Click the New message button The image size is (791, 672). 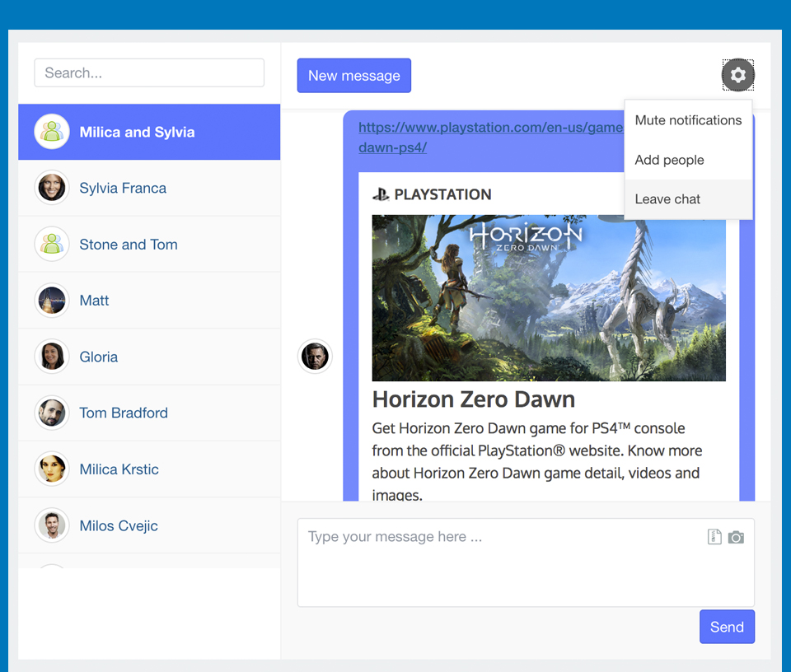pyautogui.click(x=354, y=76)
